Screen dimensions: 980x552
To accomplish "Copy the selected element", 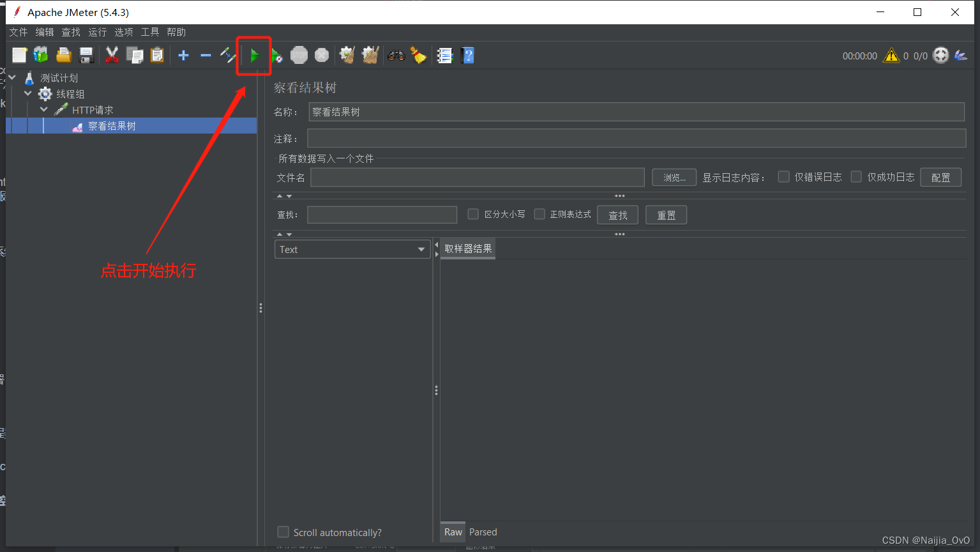I will (x=135, y=56).
